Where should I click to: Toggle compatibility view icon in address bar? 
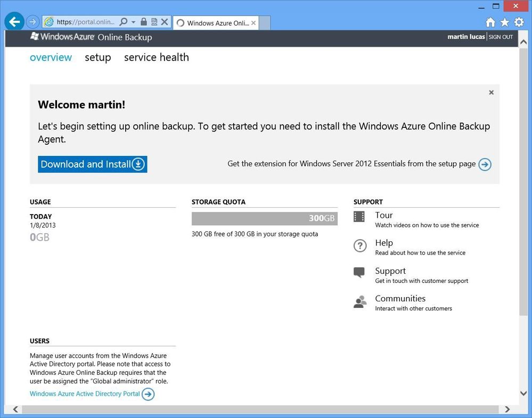tap(154, 22)
